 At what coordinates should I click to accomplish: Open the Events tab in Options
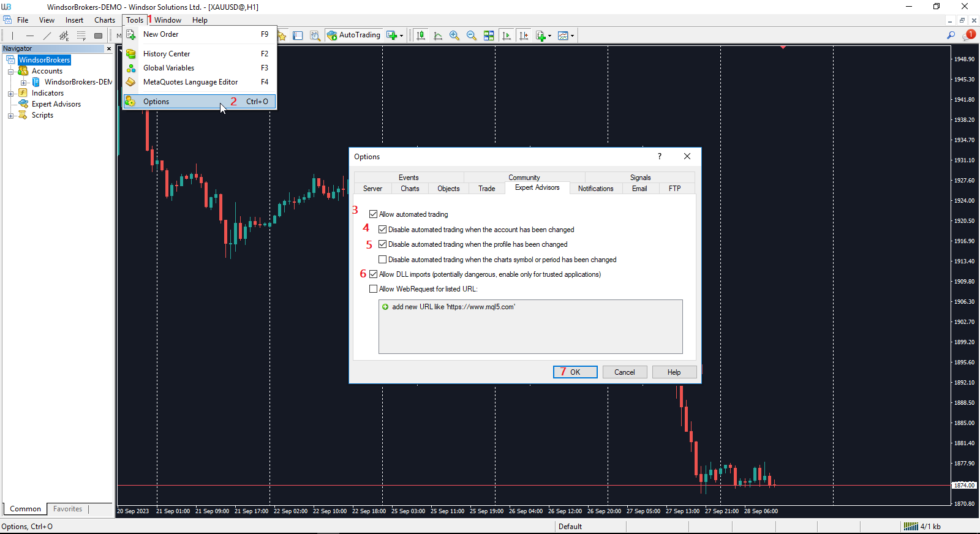409,178
